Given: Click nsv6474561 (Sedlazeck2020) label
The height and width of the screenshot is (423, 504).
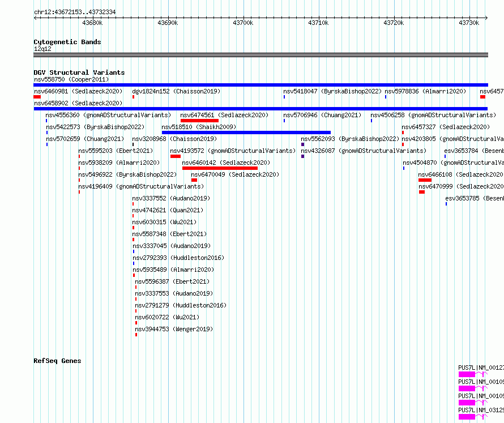Looking at the screenshot, I should (x=224, y=115).
